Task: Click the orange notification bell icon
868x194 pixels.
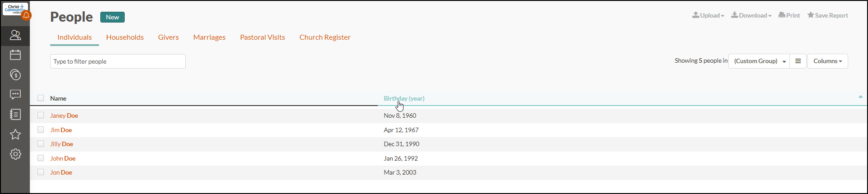Action: (27, 16)
